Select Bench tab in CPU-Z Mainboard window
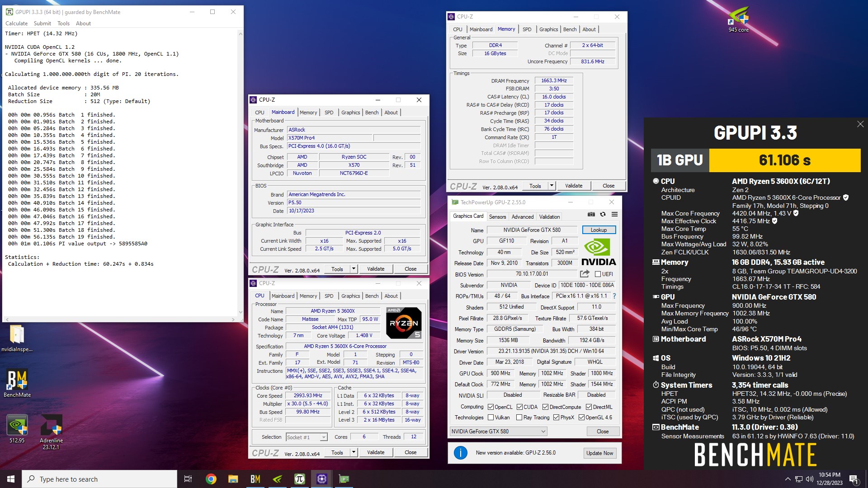 click(372, 113)
